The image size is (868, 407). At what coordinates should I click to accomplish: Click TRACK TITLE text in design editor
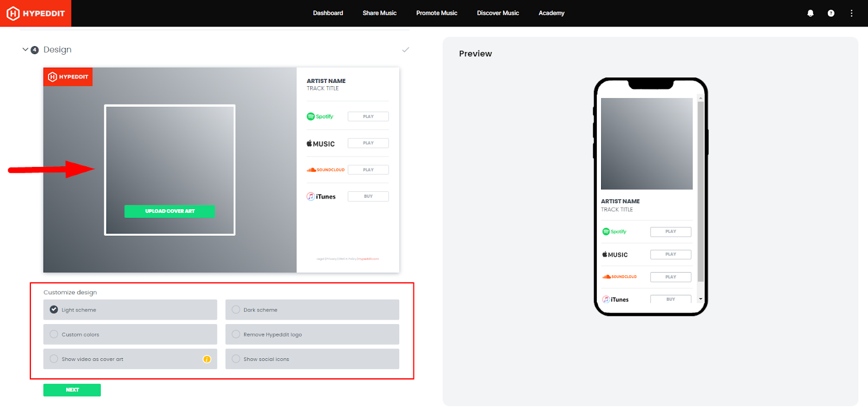pos(323,88)
